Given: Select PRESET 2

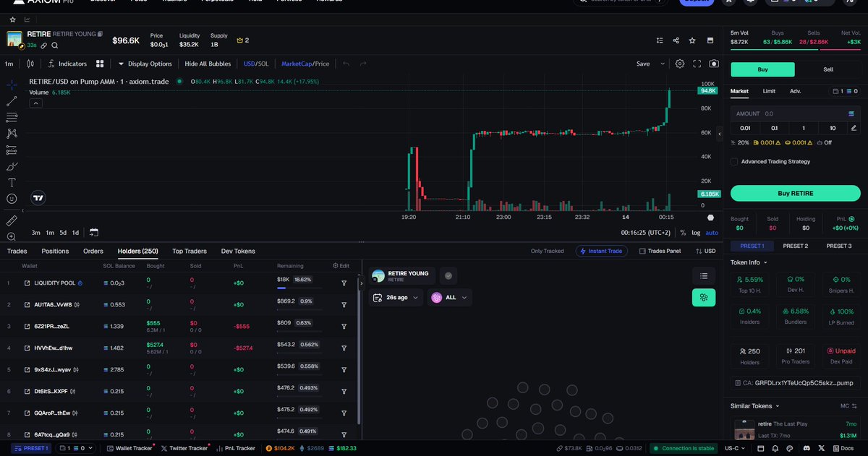Looking at the screenshot, I should [x=796, y=246].
